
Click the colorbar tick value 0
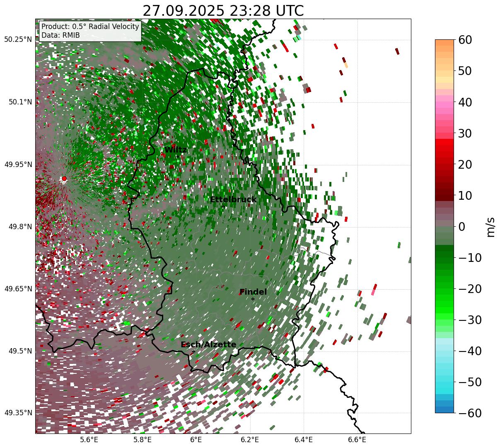pyautogui.click(x=461, y=227)
